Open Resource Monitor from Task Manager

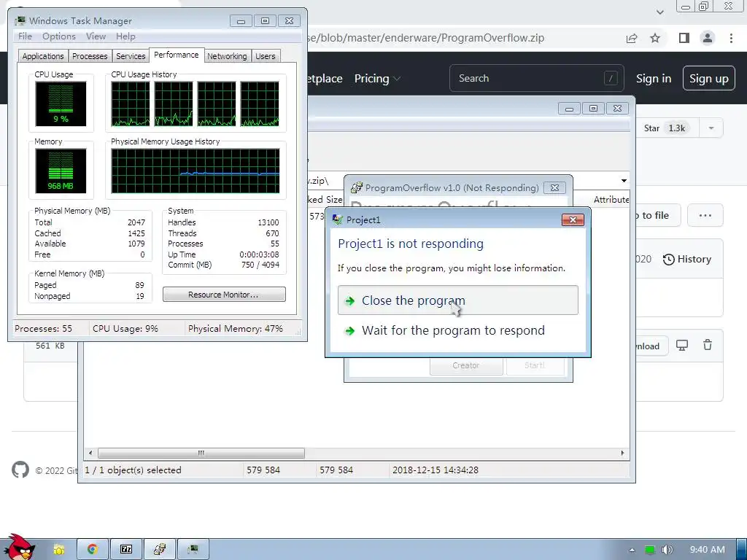224,295
